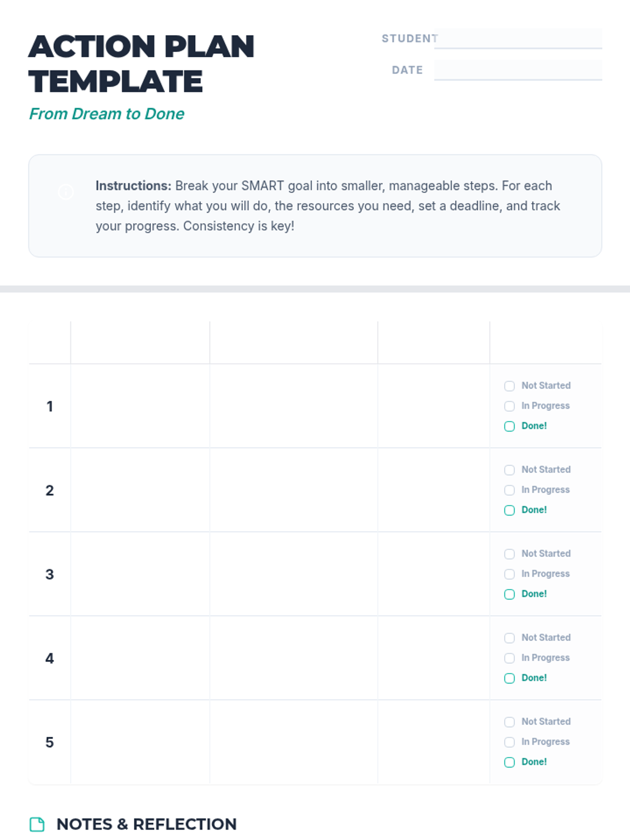Mark step 2 as Done!
The height and width of the screenshot is (840, 630).
[x=509, y=510]
